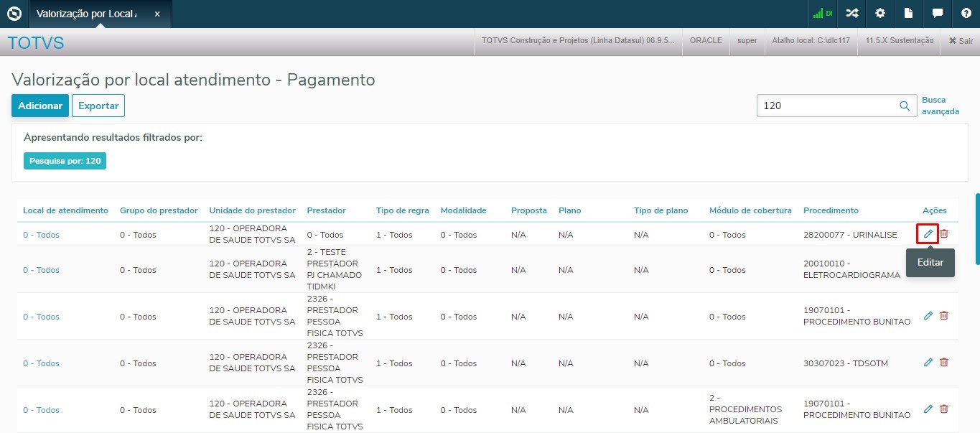Sort by Tipo de plano column header
This screenshot has height=433, width=980.
[x=661, y=210]
